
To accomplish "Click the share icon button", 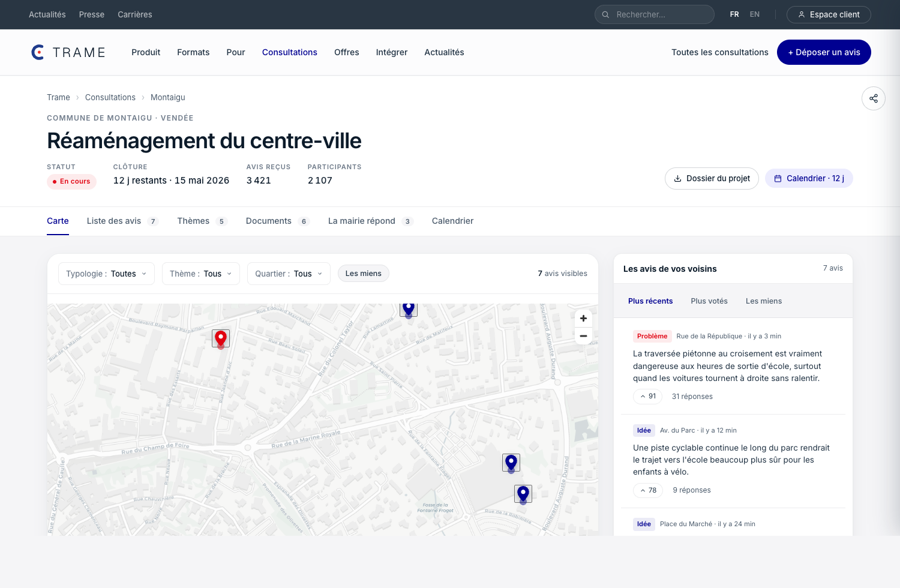I will 874,98.
